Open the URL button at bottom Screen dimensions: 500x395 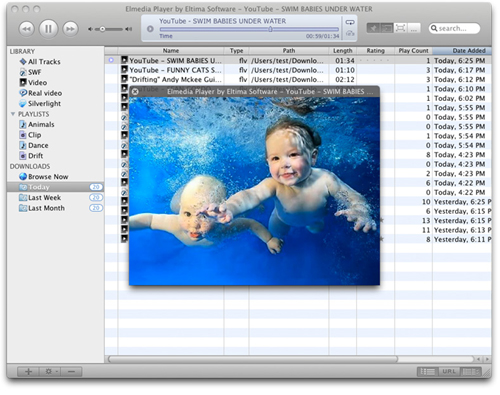(x=449, y=371)
